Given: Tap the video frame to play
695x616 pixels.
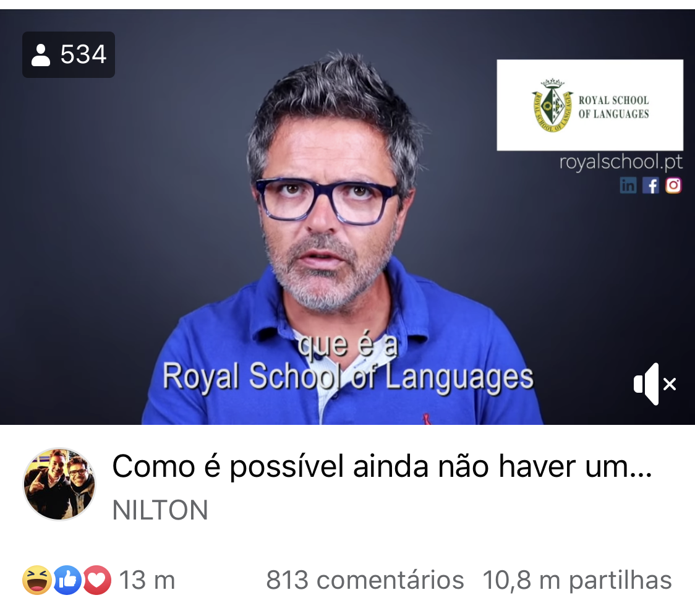Looking at the screenshot, I should point(347,217).
